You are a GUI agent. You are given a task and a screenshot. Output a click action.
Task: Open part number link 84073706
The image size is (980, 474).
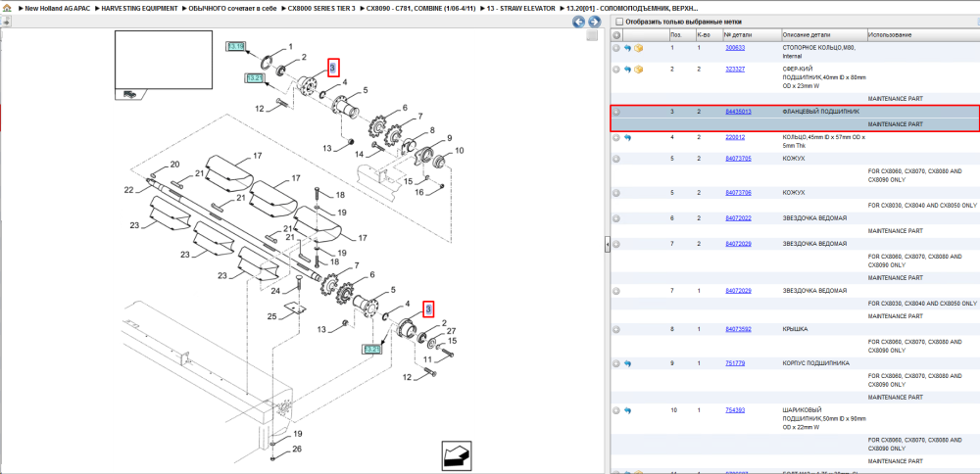click(738, 193)
